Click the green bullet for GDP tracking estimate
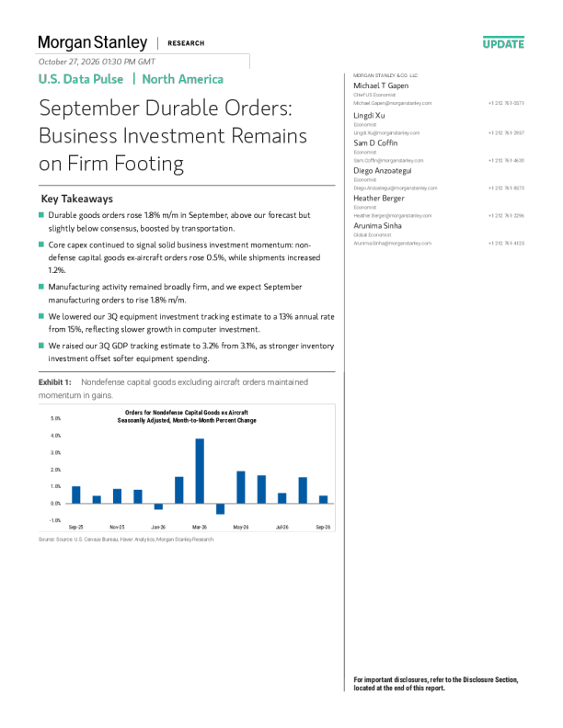 pyautogui.click(x=41, y=346)
